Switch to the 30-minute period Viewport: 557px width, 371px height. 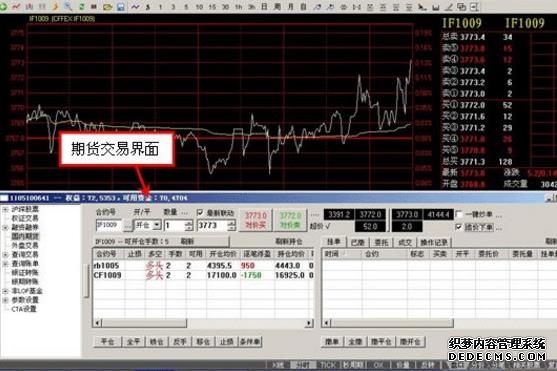click(x=225, y=6)
